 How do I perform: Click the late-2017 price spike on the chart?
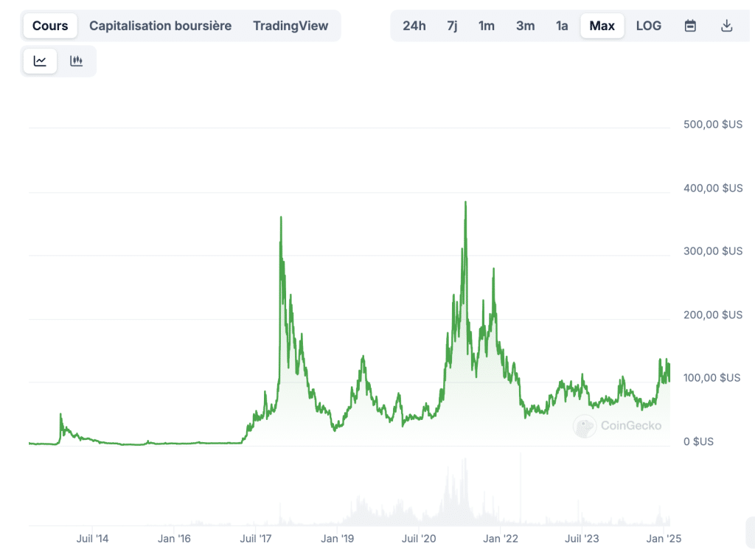click(281, 218)
